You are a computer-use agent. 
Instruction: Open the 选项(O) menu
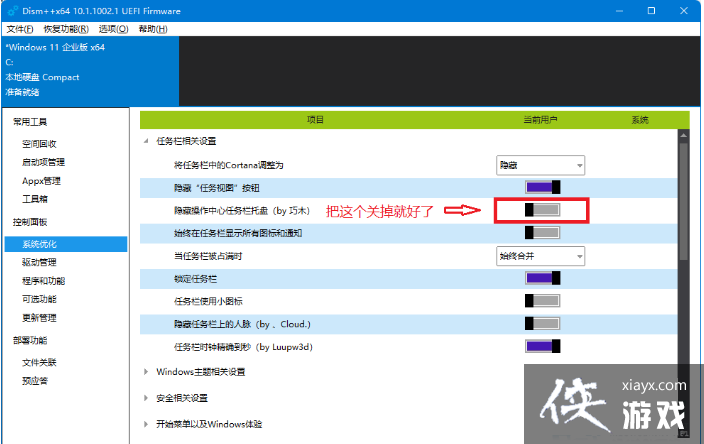[114, 29]
